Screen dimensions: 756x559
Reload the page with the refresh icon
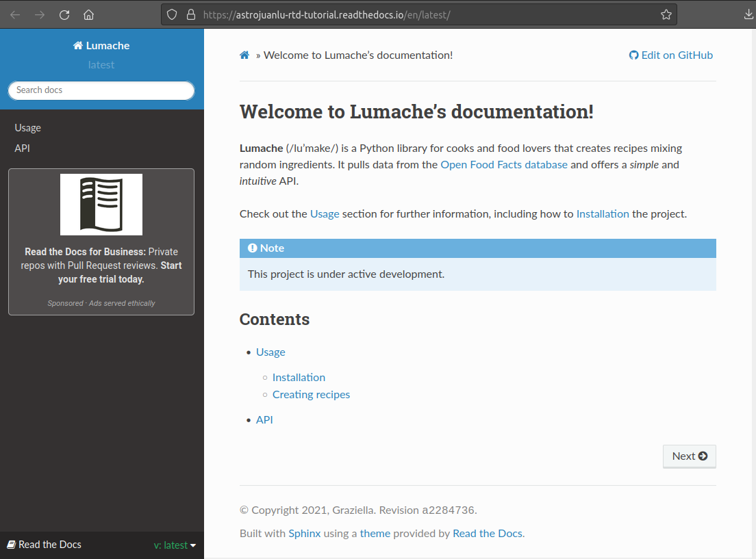pos(64,14)
